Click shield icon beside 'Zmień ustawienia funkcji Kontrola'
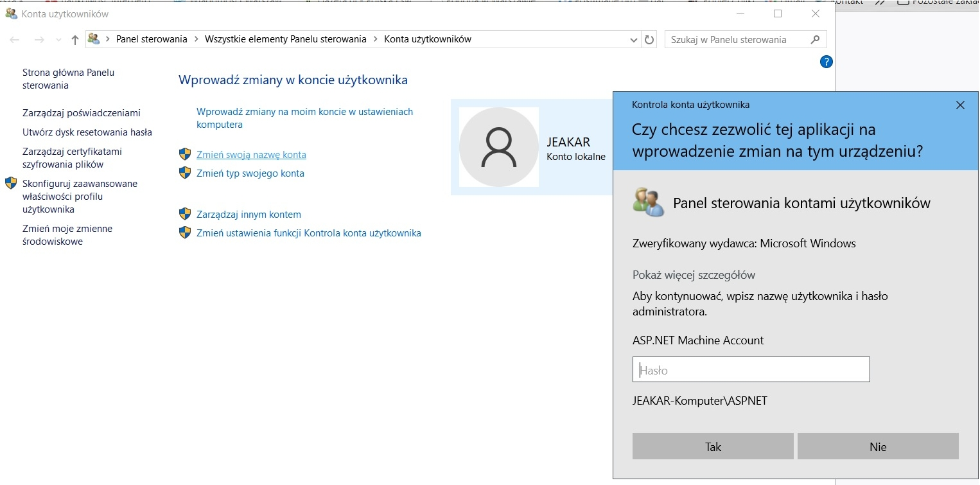 click(x=185, y=233)
